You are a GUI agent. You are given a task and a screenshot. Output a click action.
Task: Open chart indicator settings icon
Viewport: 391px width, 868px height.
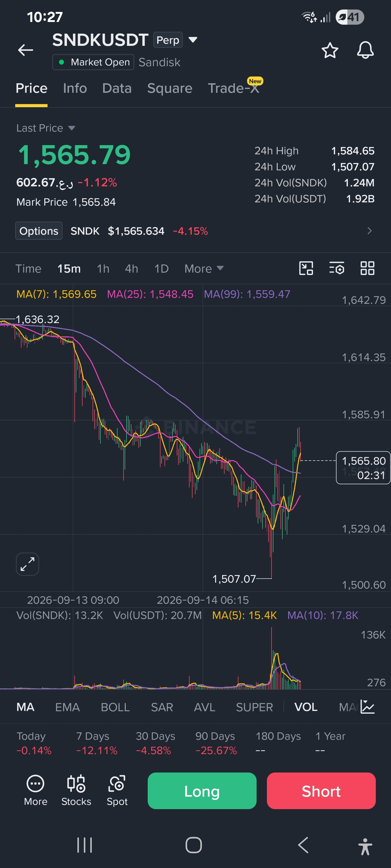click(336, 269)
